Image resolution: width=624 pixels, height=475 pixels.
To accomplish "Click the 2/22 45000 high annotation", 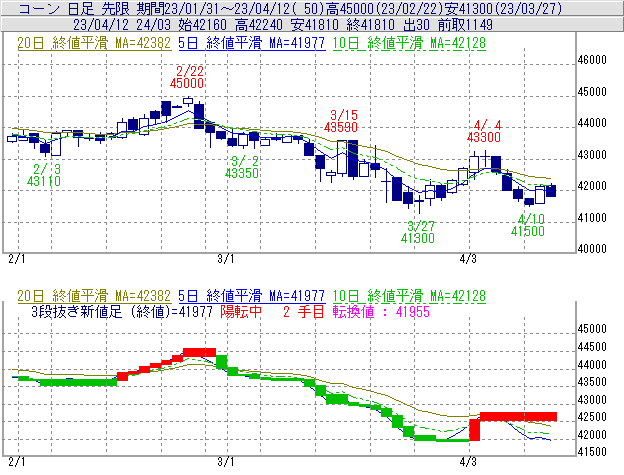I will click(187, 77).
